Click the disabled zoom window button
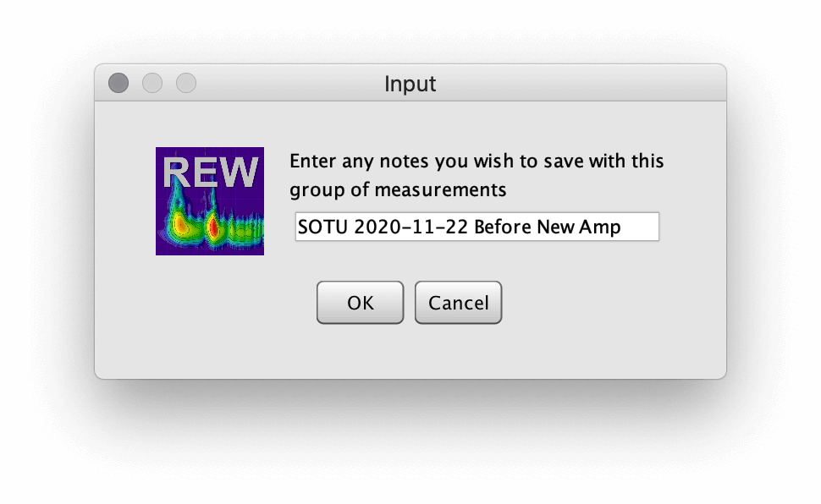821x504 pixels. 186,83
